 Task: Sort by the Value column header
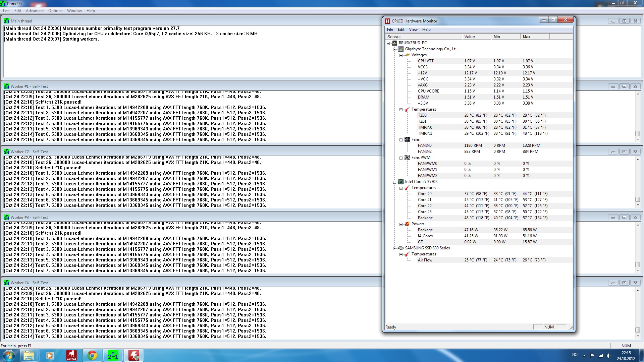pyautogui.click(x=476, y=37)
